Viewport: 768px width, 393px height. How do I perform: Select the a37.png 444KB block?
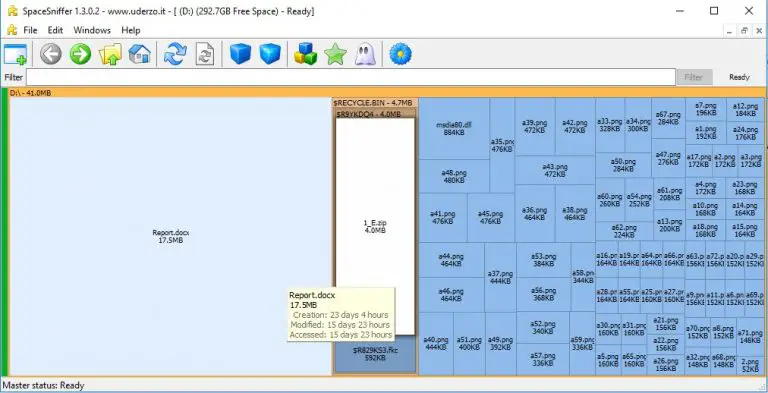pyautogui.click(x=500, y=277)
